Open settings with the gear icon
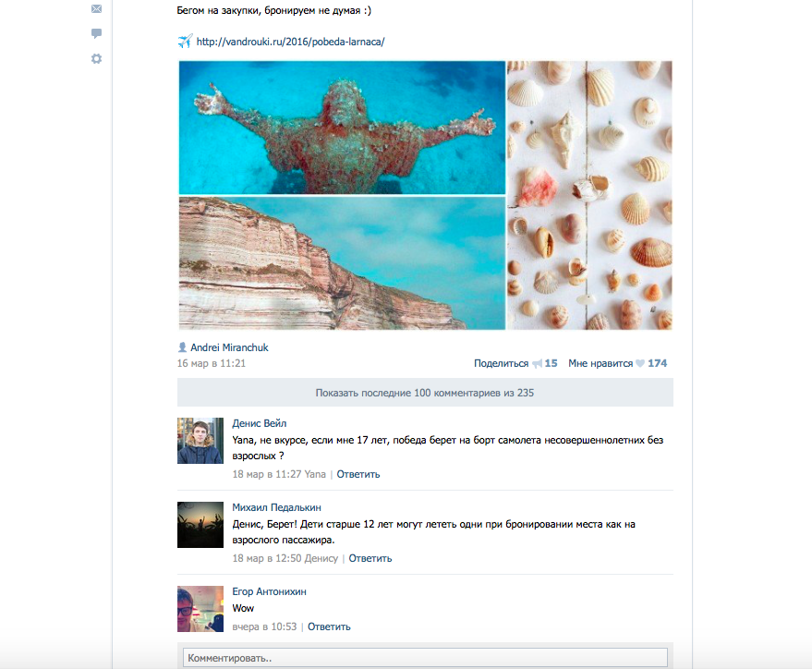This screenshot has height=669, width=812. point(96,59)
